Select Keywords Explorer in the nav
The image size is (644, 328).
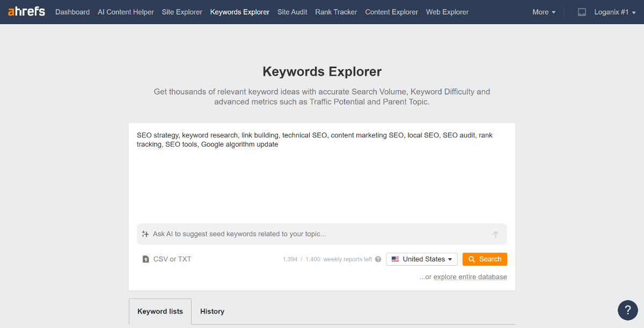240,12
